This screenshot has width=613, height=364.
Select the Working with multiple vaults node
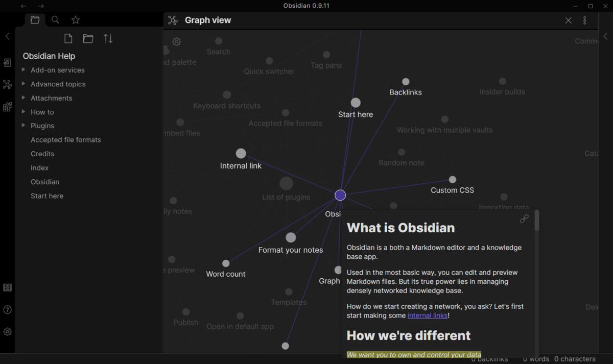(445, 119)
